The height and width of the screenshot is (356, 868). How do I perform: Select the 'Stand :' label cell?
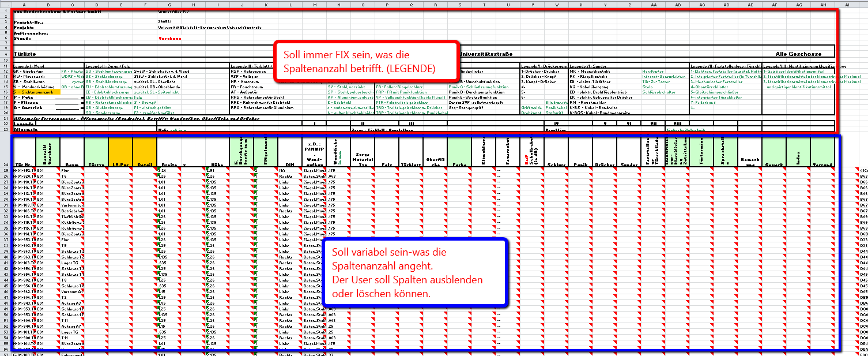tap(21, 38)
